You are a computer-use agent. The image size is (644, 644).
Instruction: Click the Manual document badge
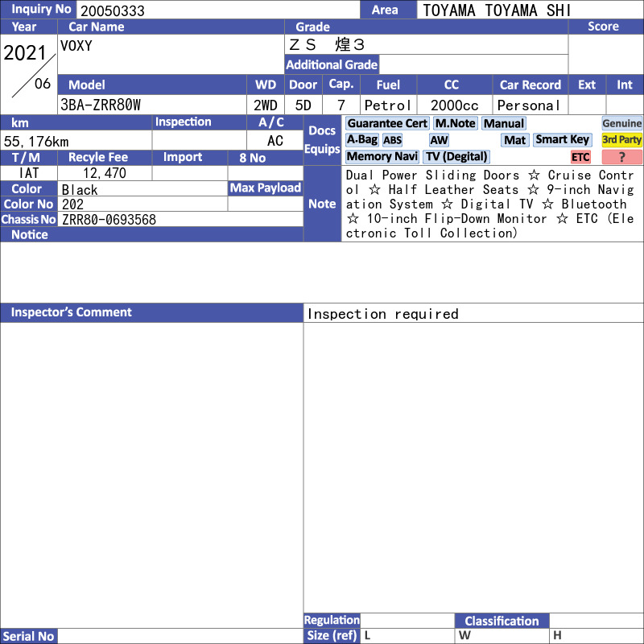[504, 124]
